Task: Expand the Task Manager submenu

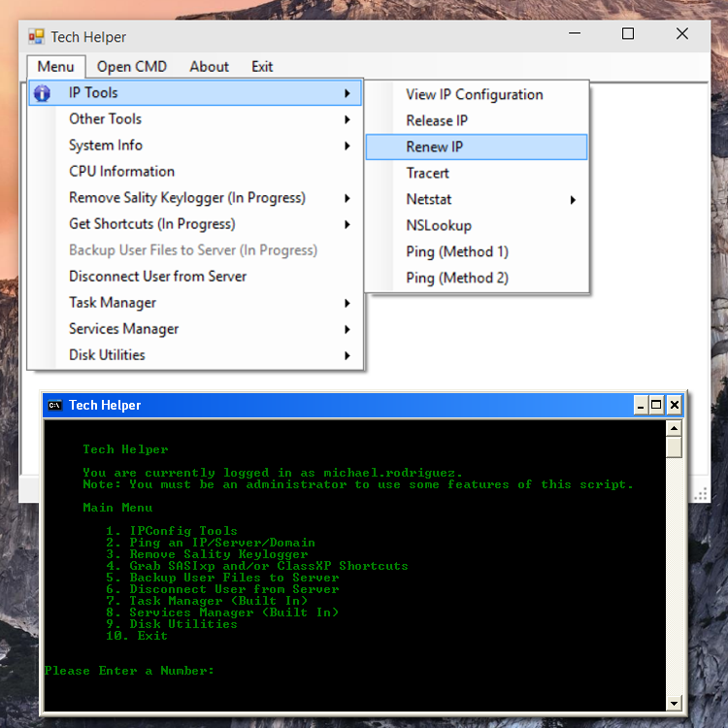Action: pos(195,303)
